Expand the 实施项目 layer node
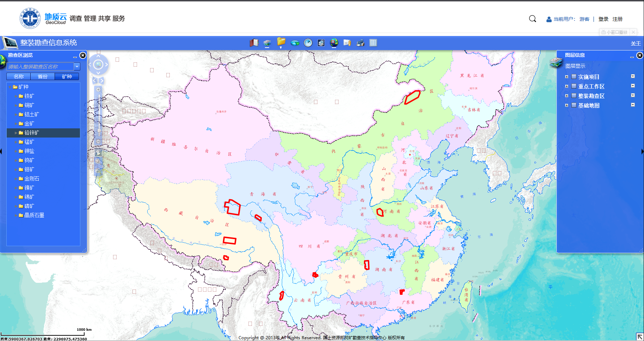 pyautogui.click(x=566, y=77)
